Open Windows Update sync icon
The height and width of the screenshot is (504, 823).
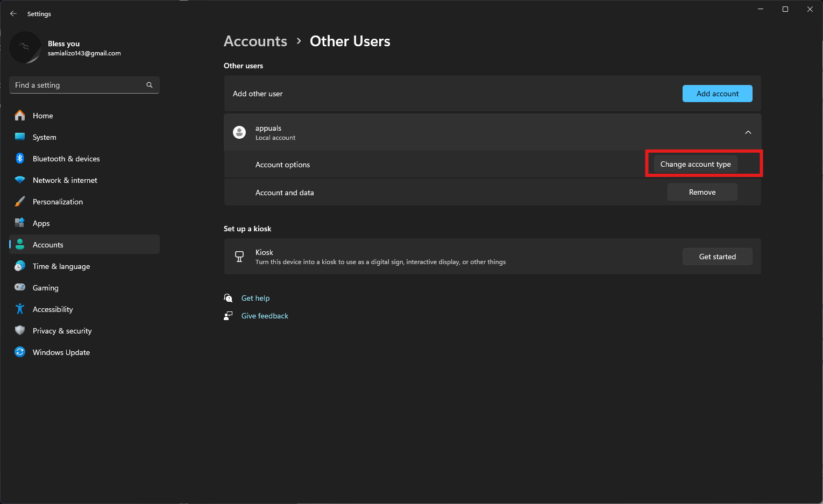(x=20, y=352)
